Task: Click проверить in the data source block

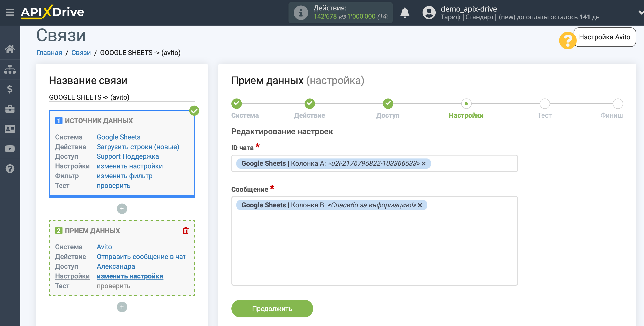Action: (x=113, y=185)
